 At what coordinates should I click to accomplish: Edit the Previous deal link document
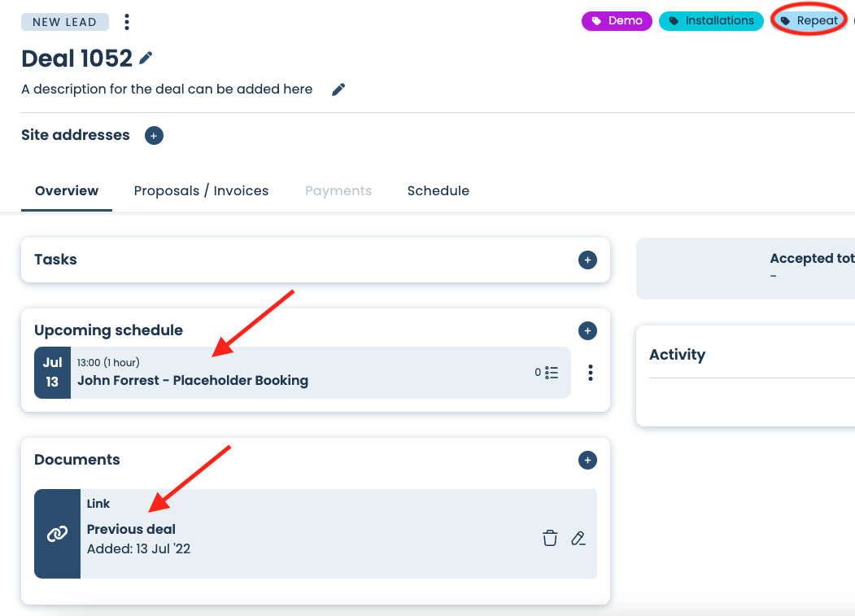pyautogui.click(x=578, y=538)
